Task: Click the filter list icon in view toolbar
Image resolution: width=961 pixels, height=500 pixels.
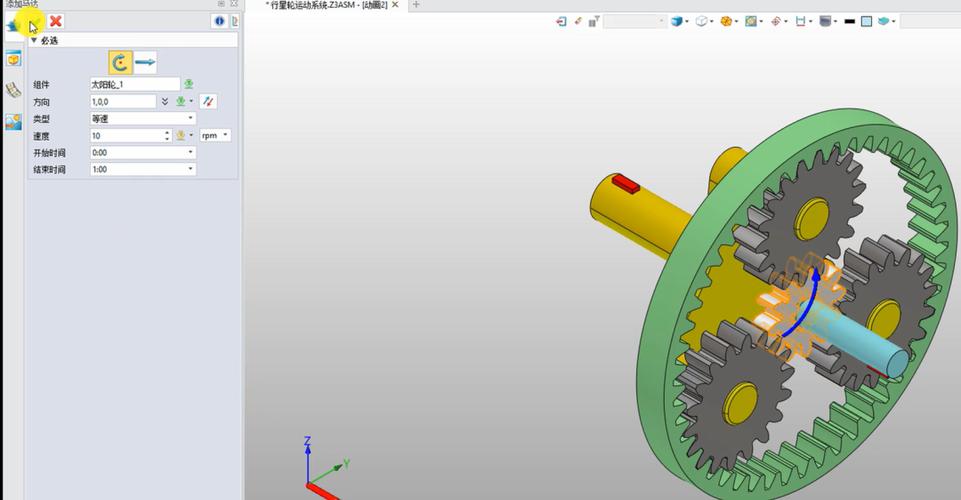Action: 593,21
